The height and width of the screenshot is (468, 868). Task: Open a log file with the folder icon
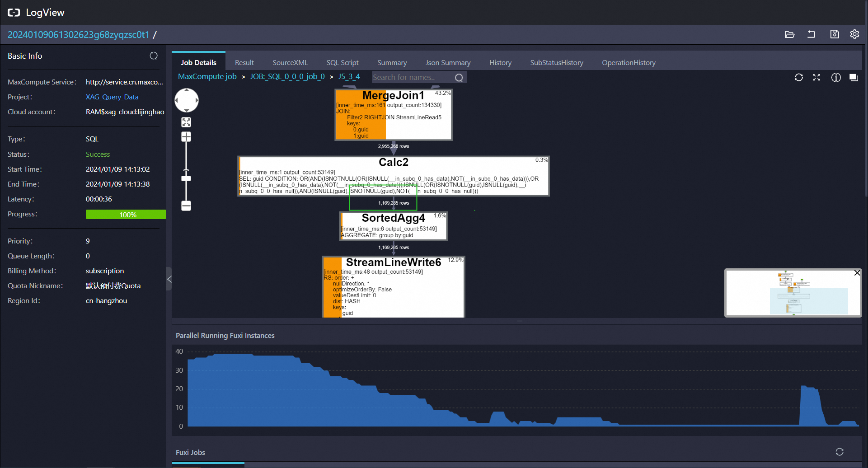click(x=789, y=34)
